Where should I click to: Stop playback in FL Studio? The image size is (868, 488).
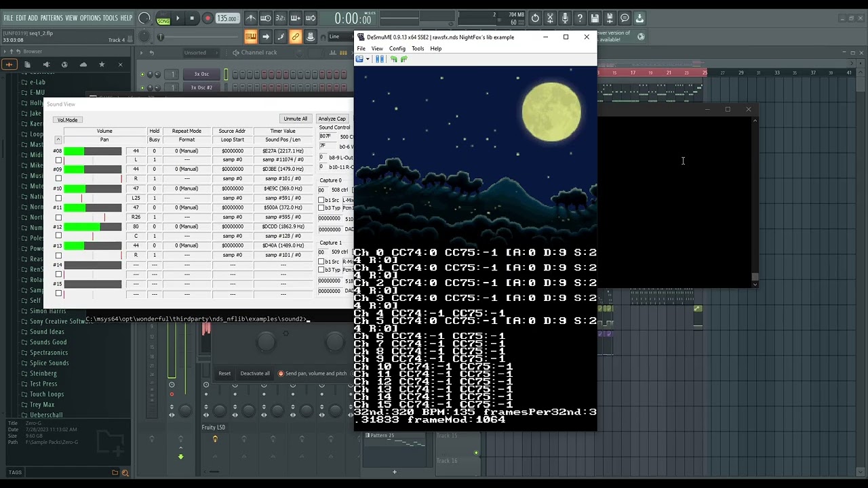point(192,19)
